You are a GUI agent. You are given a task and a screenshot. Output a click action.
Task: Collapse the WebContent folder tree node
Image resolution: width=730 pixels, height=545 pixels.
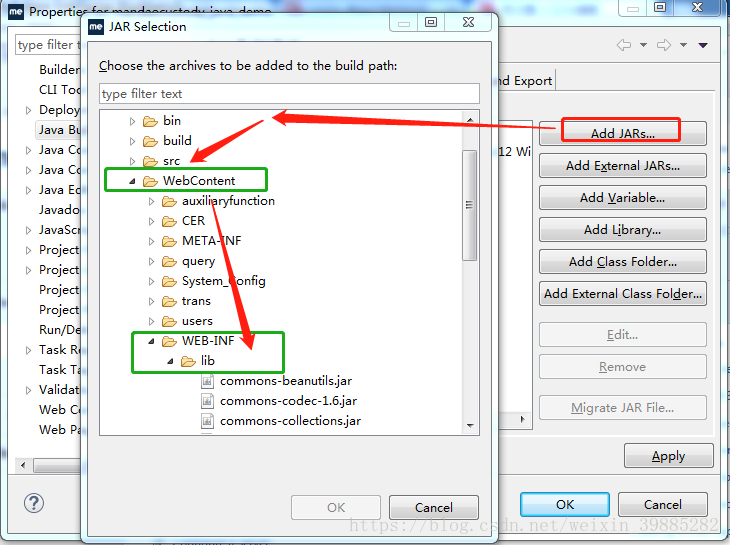click(x=132, y=181)
